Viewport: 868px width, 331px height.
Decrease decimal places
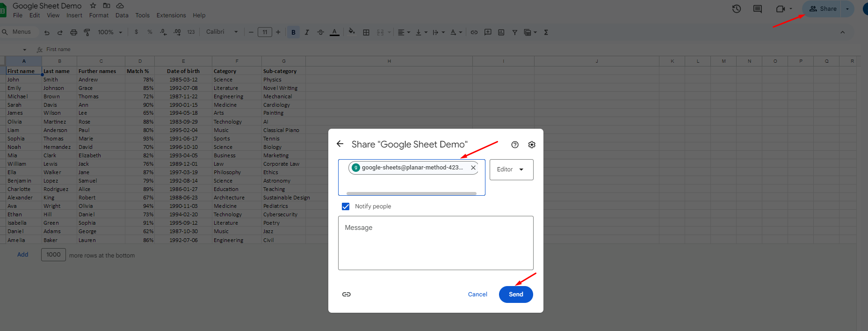tap(163, 32)
